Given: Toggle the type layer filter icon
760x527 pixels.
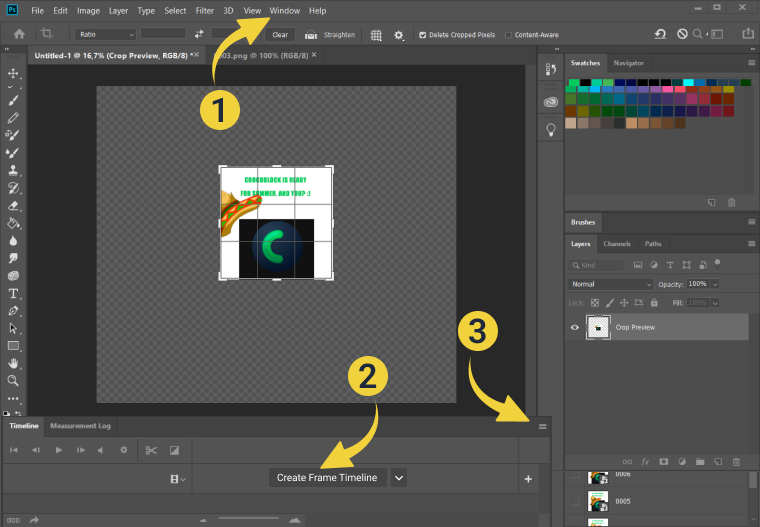Looking at the screenshot, I should coord(670,265).
